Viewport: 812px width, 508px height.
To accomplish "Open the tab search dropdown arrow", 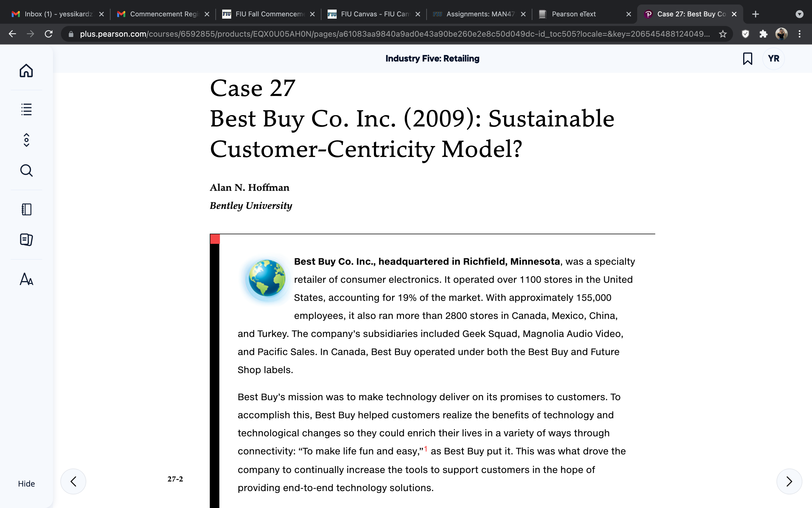I will click(x=800, y=14).
